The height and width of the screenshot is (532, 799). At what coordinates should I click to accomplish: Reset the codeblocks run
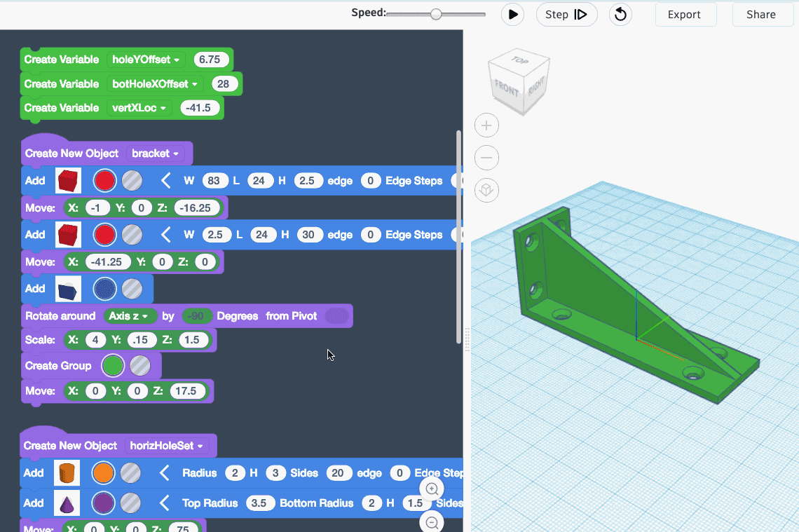click(x=620, y=14)
